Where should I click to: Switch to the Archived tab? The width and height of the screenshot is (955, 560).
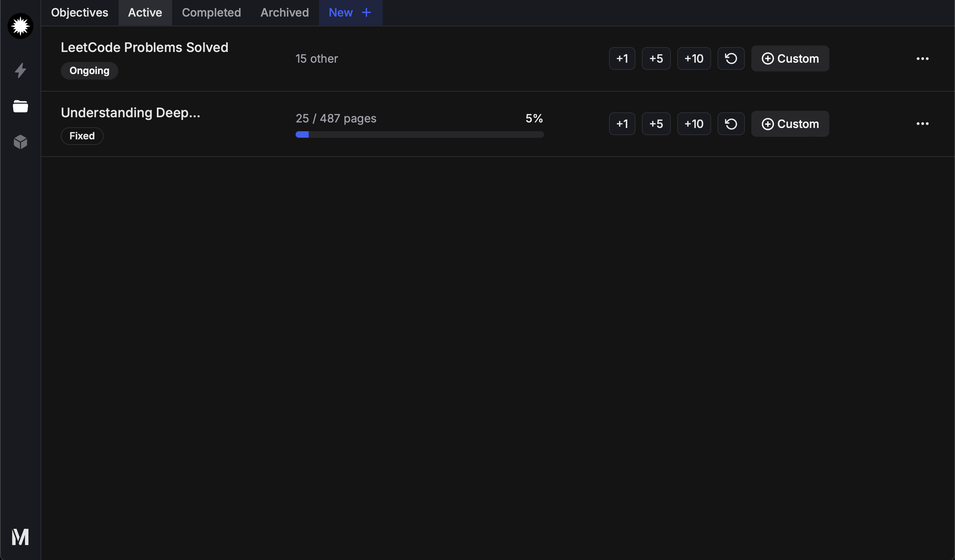pos(284,12)
